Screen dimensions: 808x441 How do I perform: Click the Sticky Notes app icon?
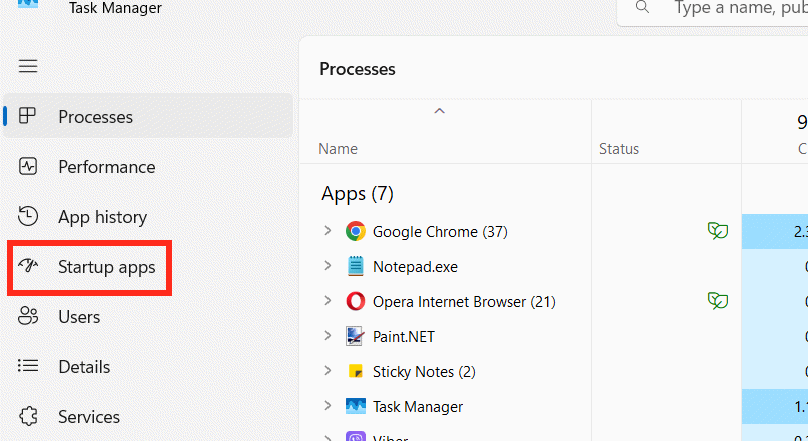tap(356, 371)
